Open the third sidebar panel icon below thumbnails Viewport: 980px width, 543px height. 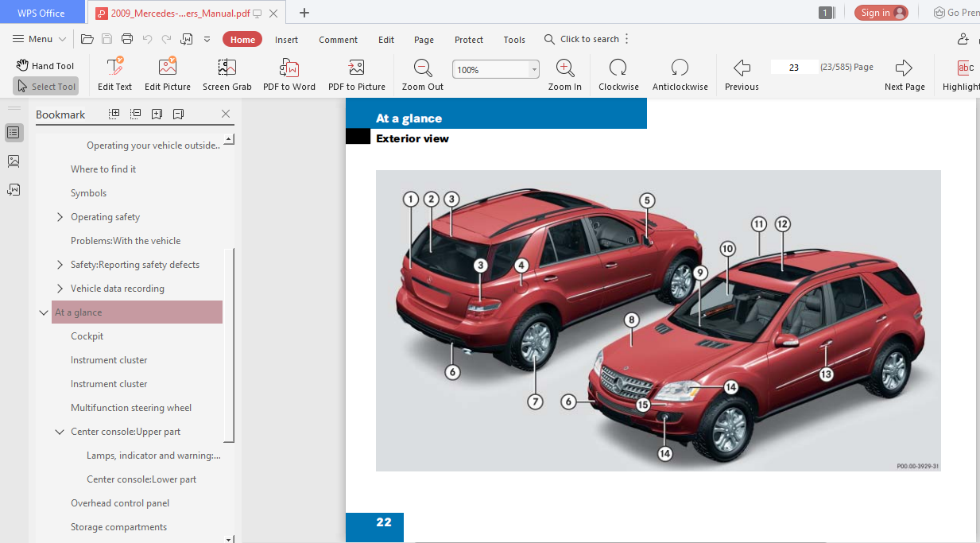pos(14,189)
